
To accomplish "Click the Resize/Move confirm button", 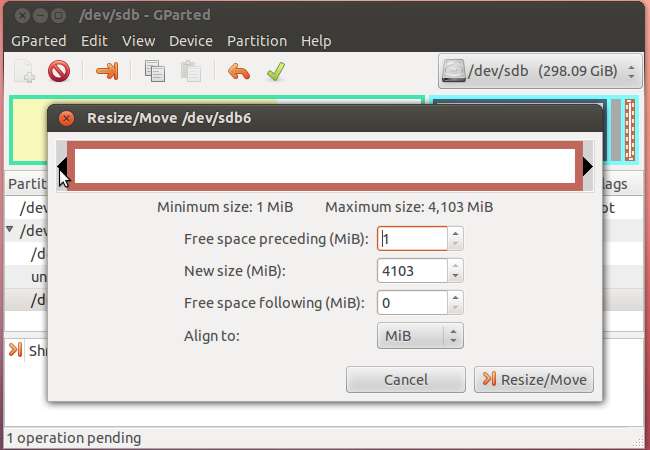I will coord(534,380).
